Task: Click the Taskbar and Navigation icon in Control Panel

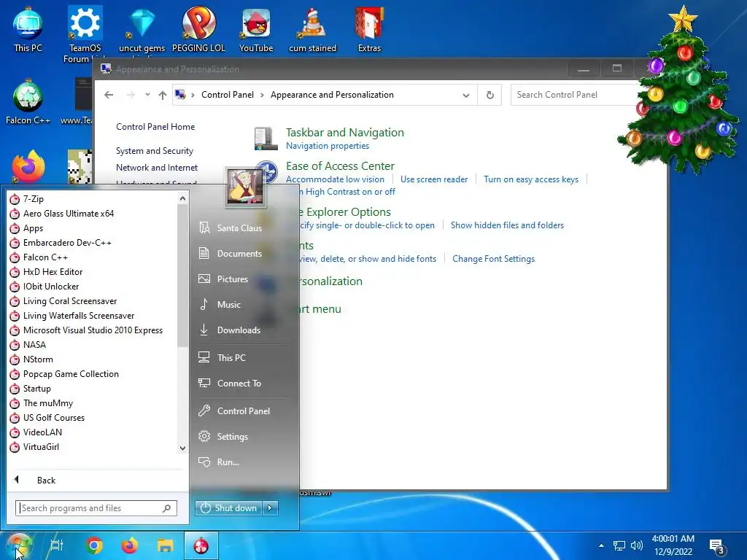Action: tap(266, 139)
